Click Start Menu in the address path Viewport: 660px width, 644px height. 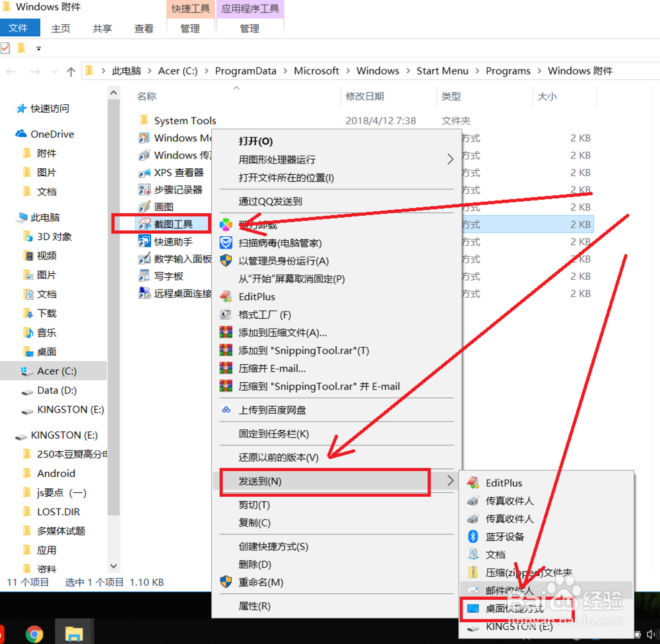[x=442, y=71]
